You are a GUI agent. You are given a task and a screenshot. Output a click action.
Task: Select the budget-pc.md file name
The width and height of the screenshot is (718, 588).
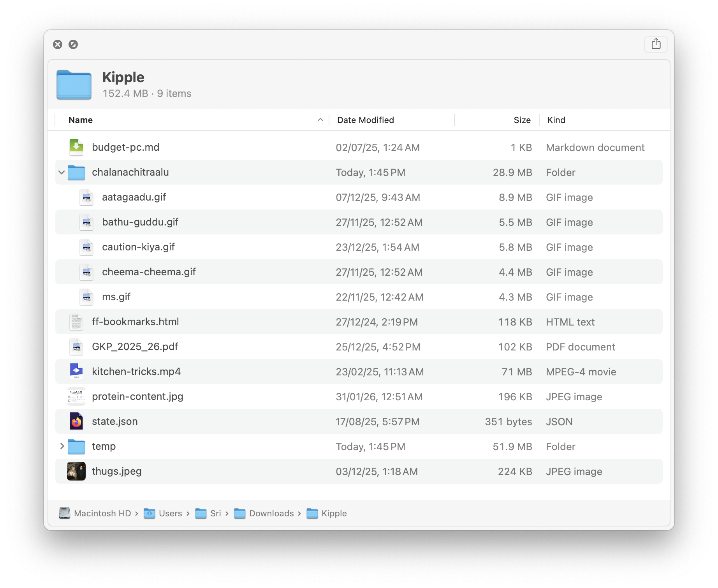click(126, 147)
